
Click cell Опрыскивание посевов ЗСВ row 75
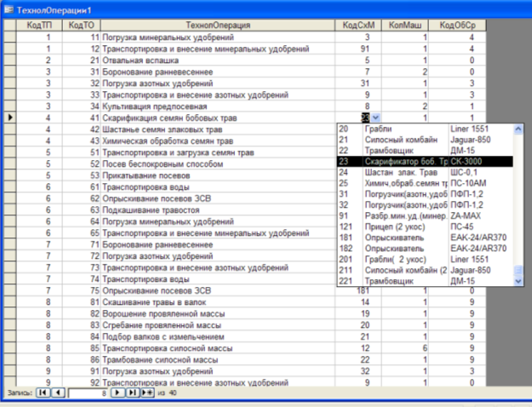point(218,291)
